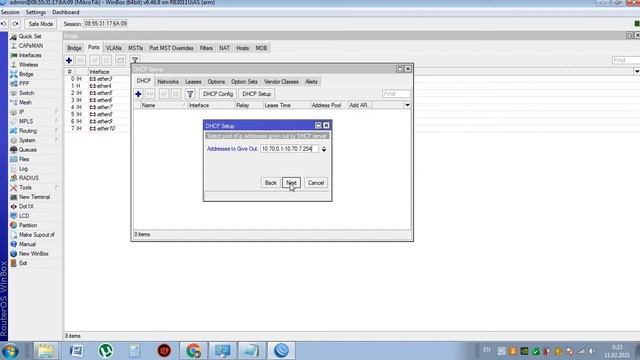Click Windows Start button
Viewport: 640px width, 360px height.
click(x=10, y=351)
